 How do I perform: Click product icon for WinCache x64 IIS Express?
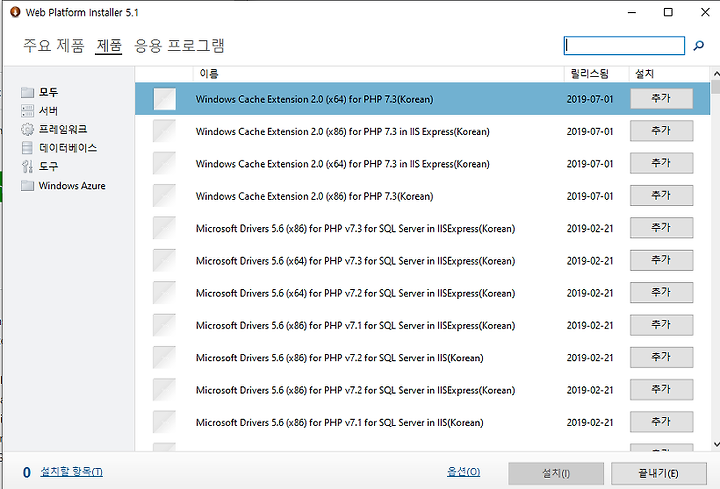tap(164, 163)
